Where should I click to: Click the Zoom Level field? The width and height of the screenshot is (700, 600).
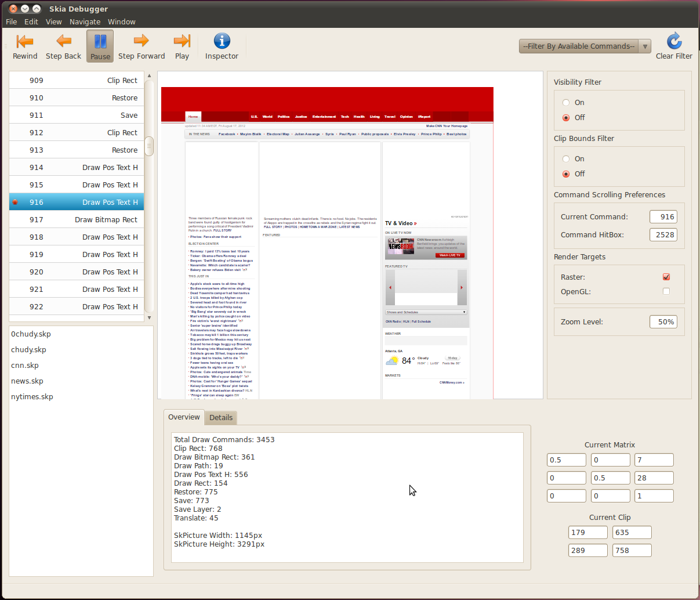point(663,322)
